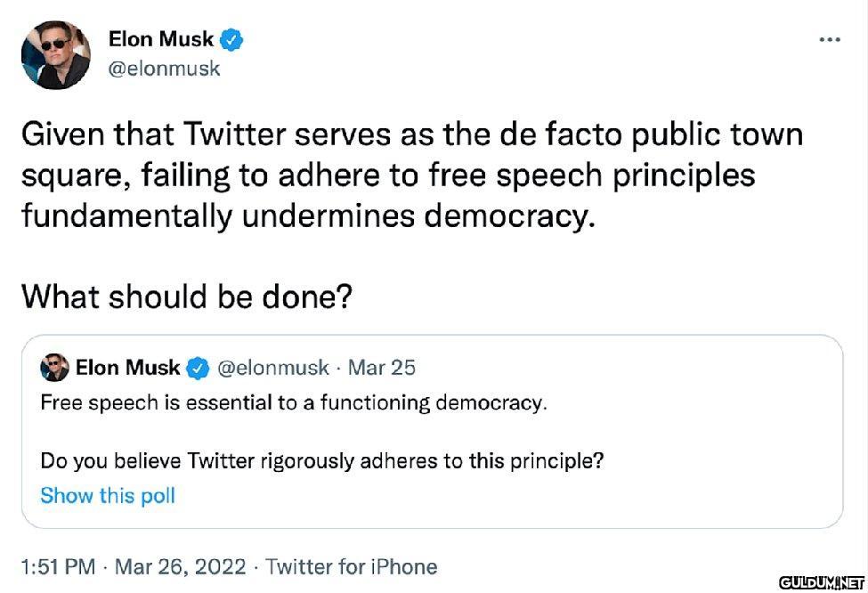
Task: Click the verified badge in the quoted tweet
Action: (198, 368)
